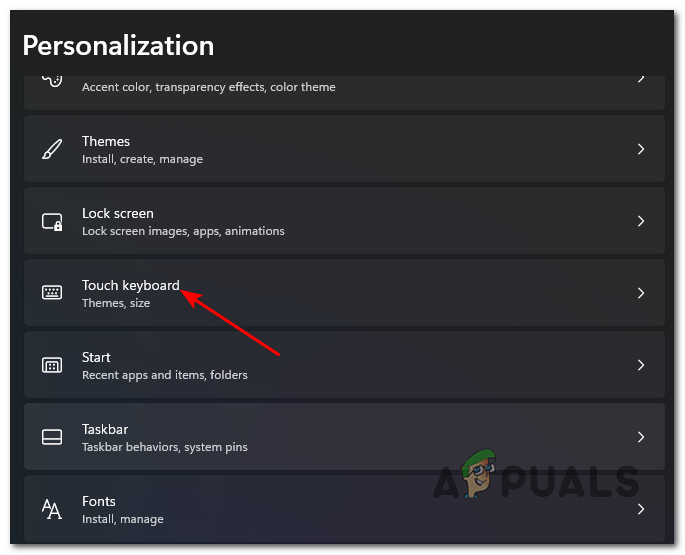
Task: Click the Taskbar row chevron
Action: pyautogui.click(x=641, y=437)
